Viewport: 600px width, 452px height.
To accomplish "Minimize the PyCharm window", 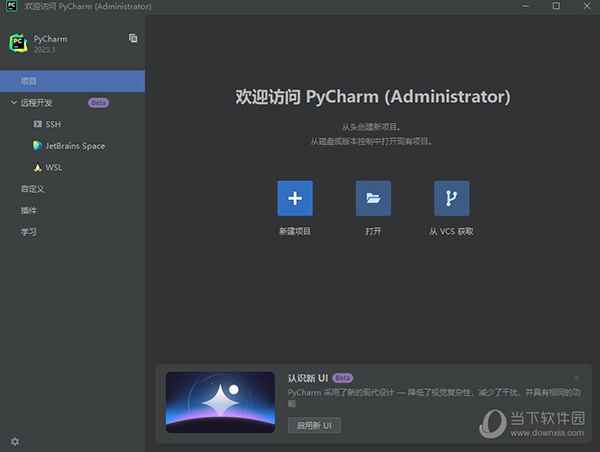I will [525, 6].
